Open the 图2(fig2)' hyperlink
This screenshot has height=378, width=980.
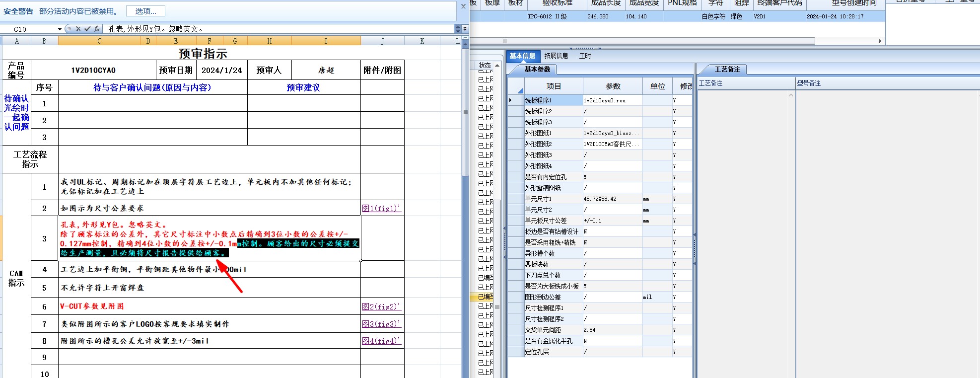tap(381, 307)
